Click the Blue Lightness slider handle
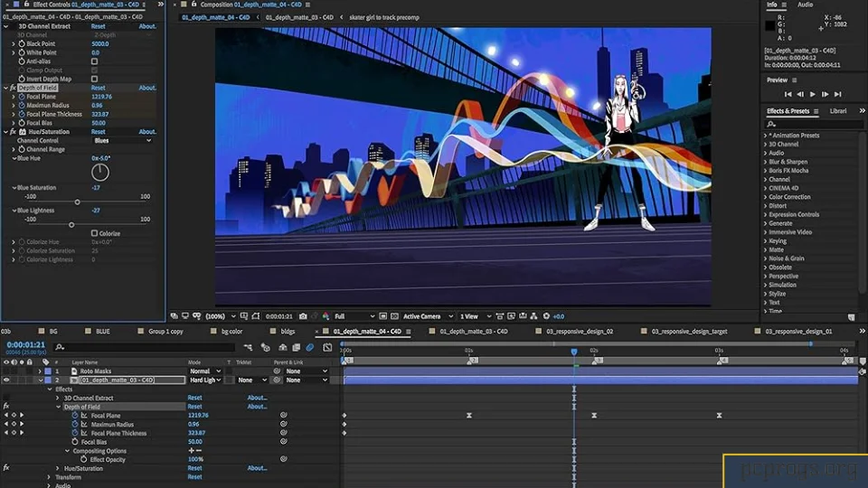Image resolution: width=868 pixels, height=488 pixels. (x=71, y=225)
